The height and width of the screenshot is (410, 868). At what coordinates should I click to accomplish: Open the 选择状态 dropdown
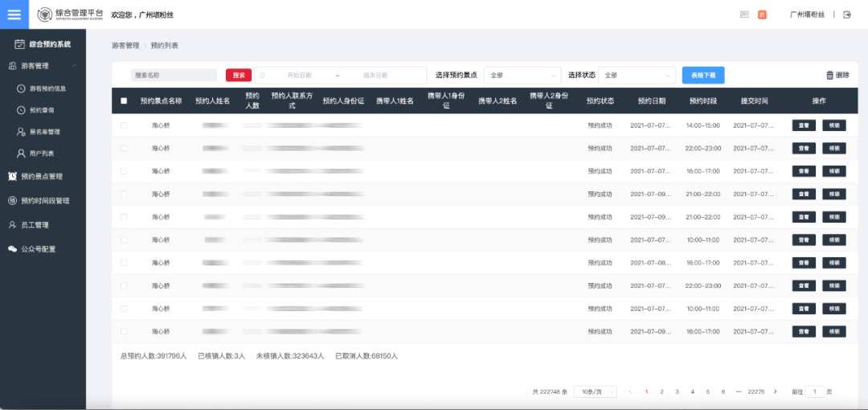click(637, 76)
